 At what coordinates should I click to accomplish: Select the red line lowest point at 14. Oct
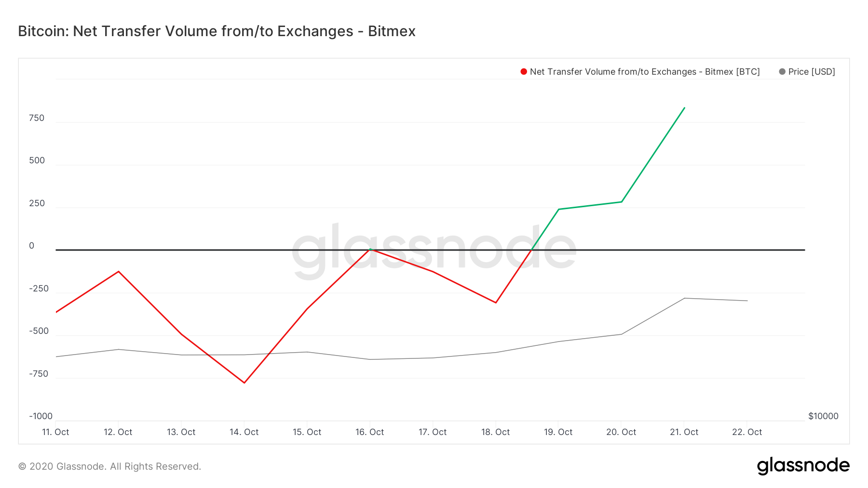[244, 383]
